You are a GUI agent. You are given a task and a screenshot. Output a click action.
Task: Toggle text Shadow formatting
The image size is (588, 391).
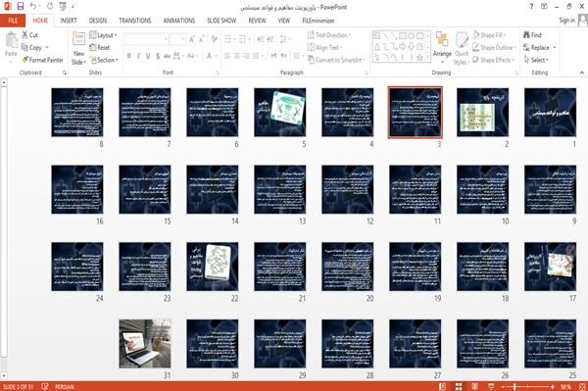click(x=158, y=56)
